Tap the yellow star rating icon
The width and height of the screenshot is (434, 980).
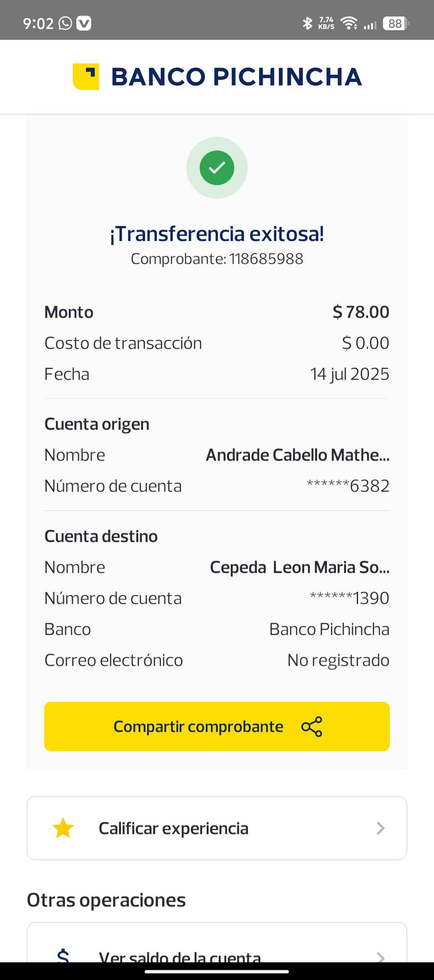pos(63,828)
